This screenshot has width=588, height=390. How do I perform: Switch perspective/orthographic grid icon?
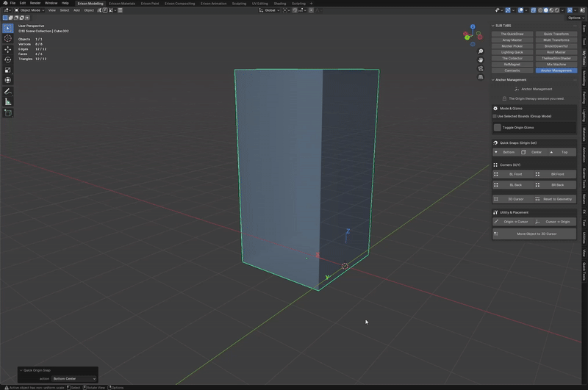481,77
